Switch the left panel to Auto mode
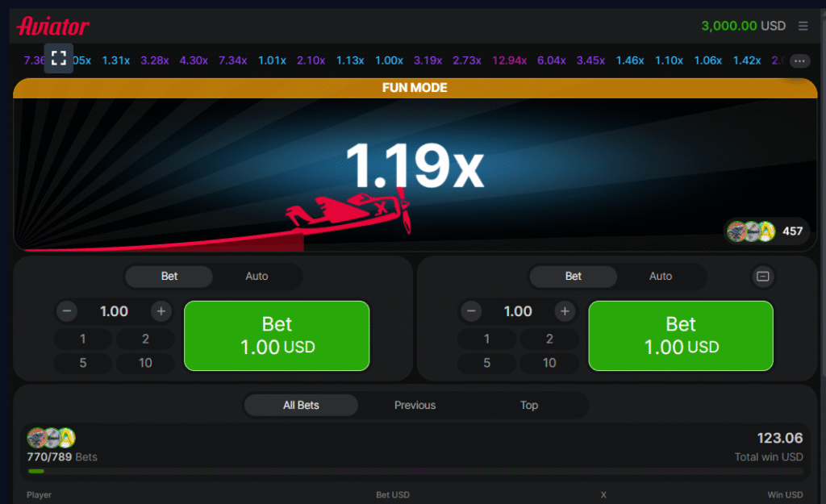 click(257, 276)
